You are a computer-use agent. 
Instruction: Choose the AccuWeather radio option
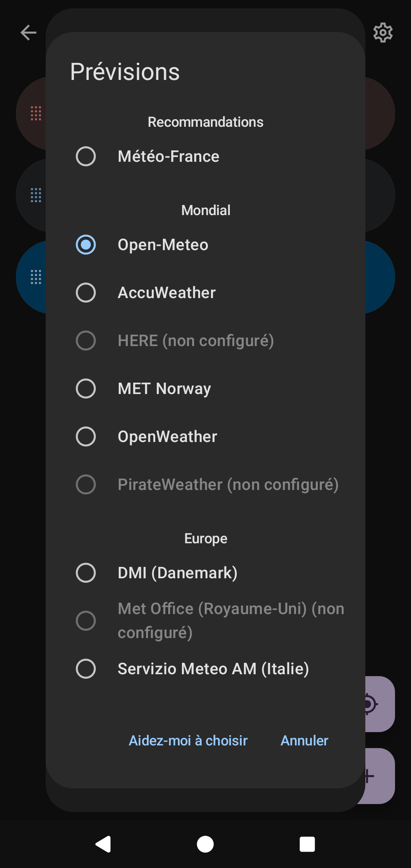pyautogui.click(x=86, y=293)
